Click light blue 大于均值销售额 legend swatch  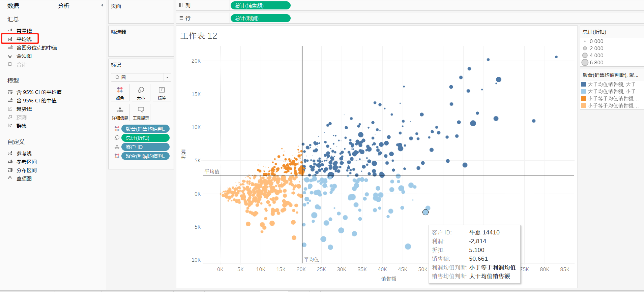584,91
